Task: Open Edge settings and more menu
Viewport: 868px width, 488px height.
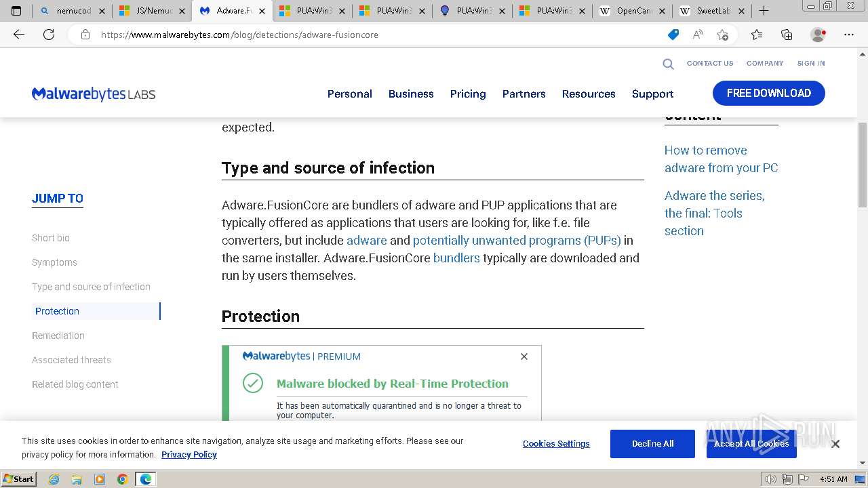Action: coord(849,35)
